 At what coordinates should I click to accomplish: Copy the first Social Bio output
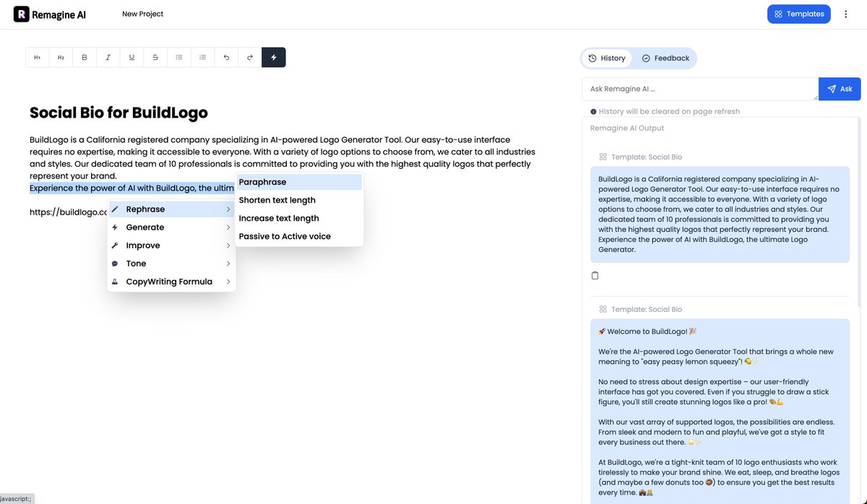point(595,275)
